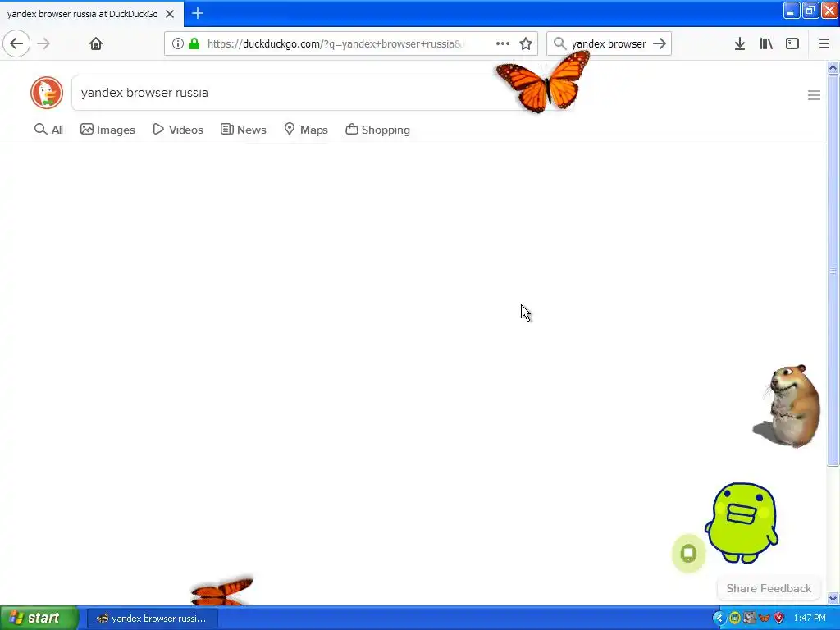Viewport: 840px width, 630px height.
Task: Click the Firefox search box text
Action: tap(609, 44)
